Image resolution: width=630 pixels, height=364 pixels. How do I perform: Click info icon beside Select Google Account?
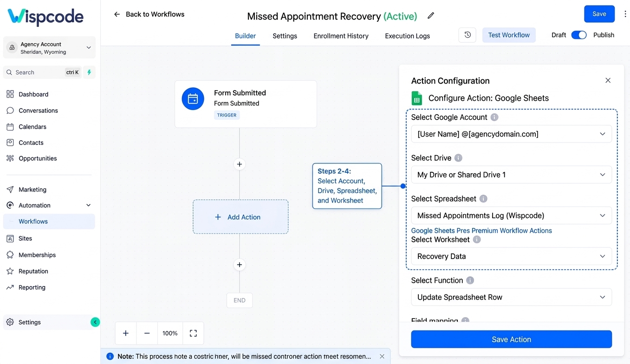point(494,117)
